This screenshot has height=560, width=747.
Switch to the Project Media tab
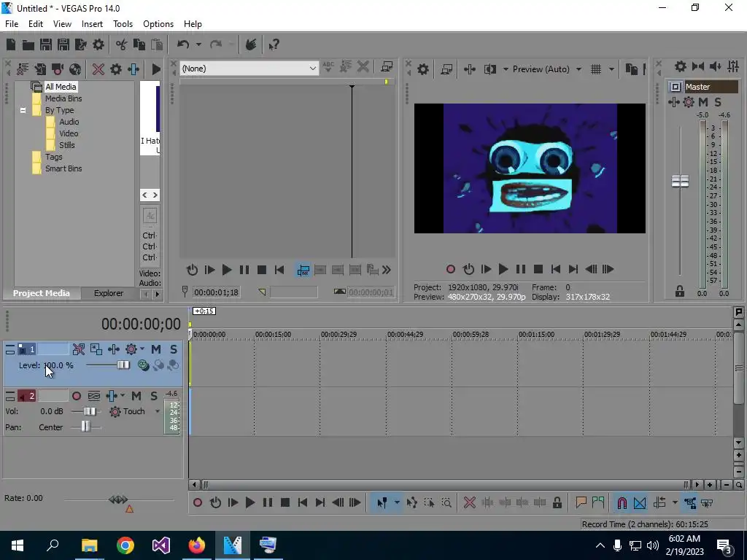[x=42, y=293]
